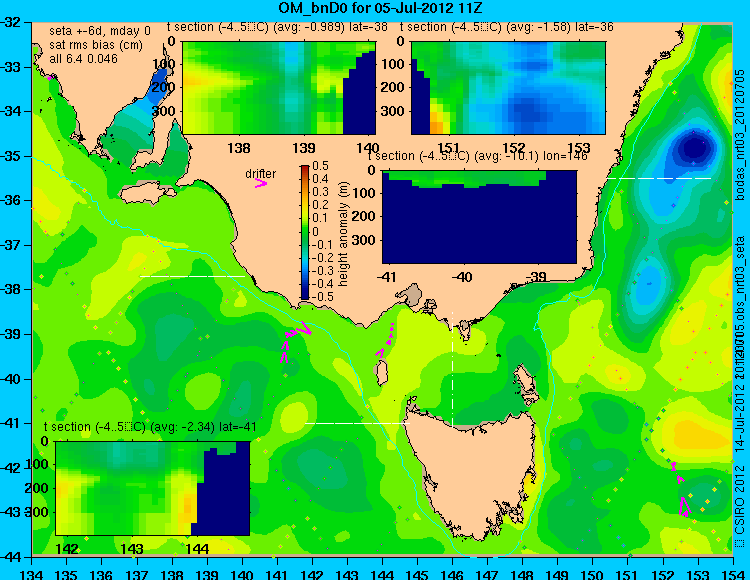Click the lat=-38 temperature section inset
The width and height of the screenshot is (750, 580).
(279, 88)
